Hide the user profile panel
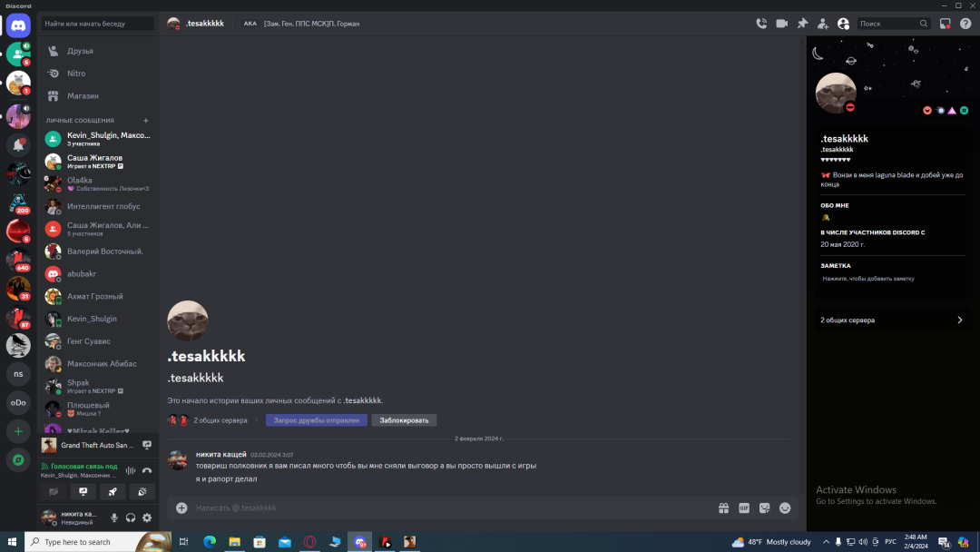The height and width of the screenshot is (552, 980). pos(843,24)
